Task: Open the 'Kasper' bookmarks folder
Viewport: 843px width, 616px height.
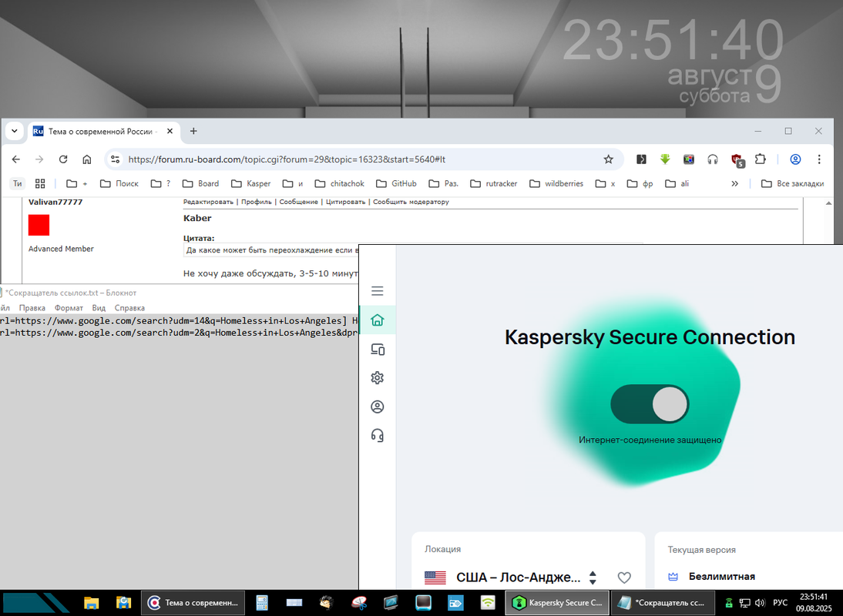Action: click(x=250, y=184)
